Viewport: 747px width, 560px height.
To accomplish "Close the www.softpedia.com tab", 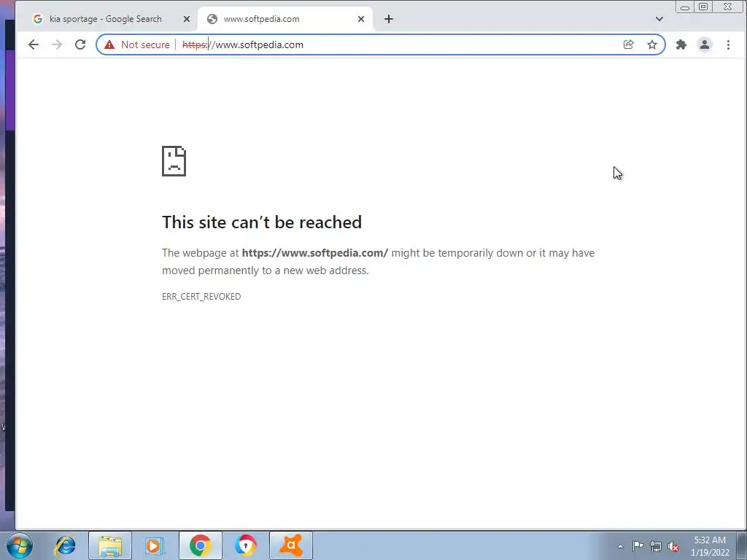I will click(x=361, y=19).
